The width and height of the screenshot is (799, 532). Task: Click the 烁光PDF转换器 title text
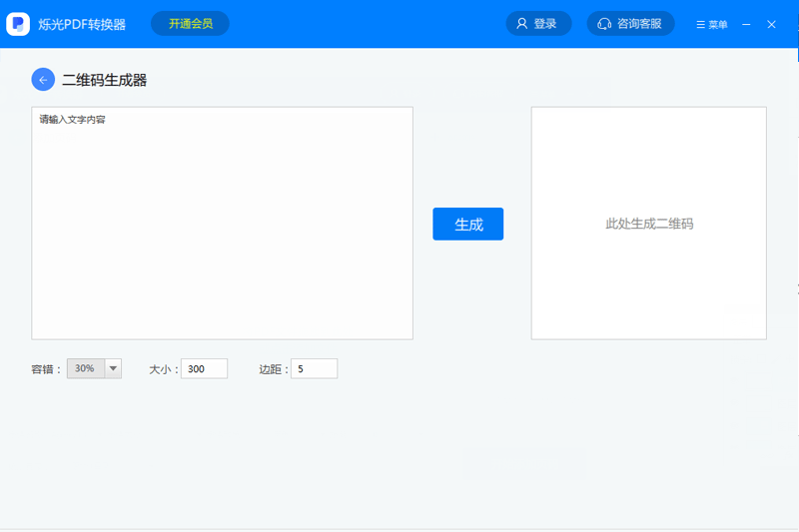(x=82, y=24)
